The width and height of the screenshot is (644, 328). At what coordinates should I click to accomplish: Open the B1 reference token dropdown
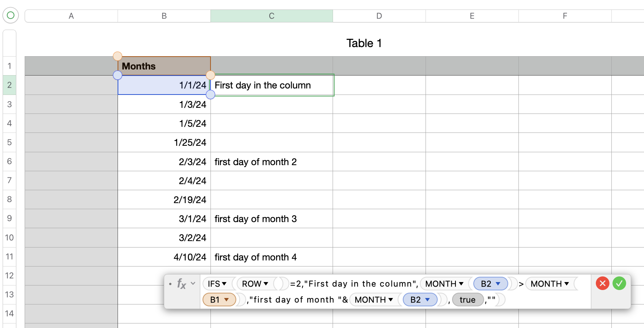[226, 300]
